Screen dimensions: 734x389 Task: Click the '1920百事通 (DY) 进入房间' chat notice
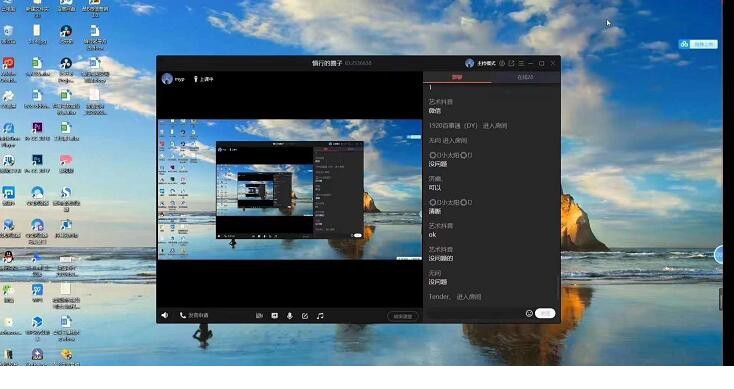468,125
